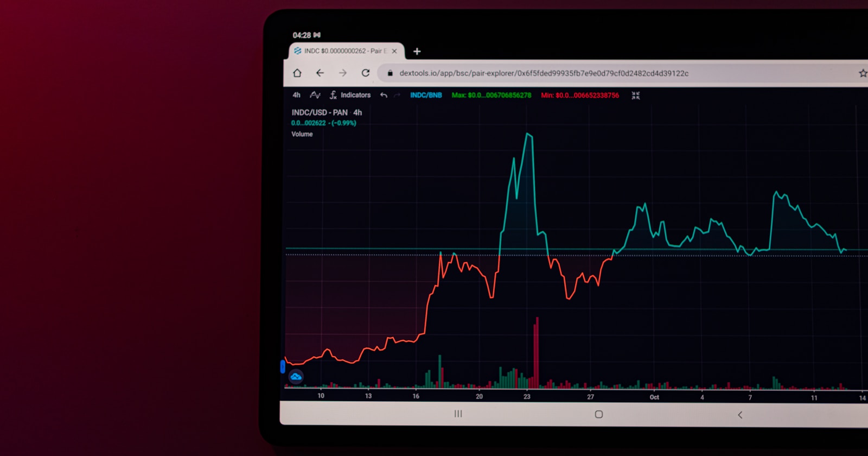868x456 pixels.
Task: Tap the Android back button
Action: click(x=740, y=415)
